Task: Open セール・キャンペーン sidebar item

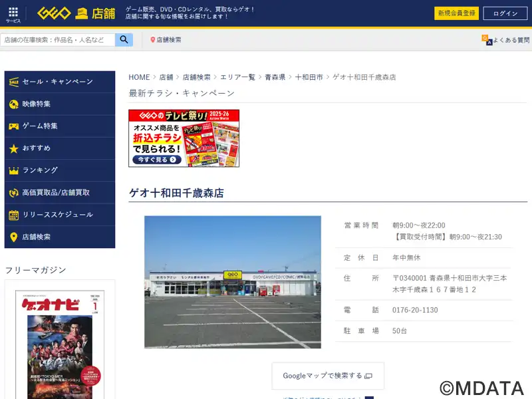Action: point(59,82)
